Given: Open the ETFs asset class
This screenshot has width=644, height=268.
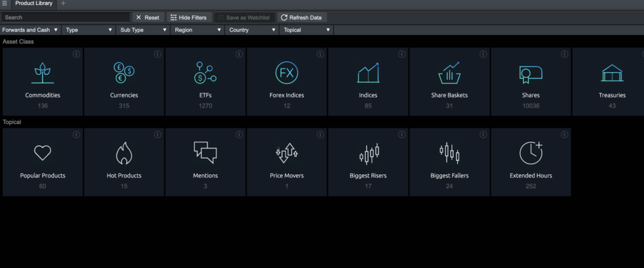Looking at the screenshot, I should tap(205, 82).
